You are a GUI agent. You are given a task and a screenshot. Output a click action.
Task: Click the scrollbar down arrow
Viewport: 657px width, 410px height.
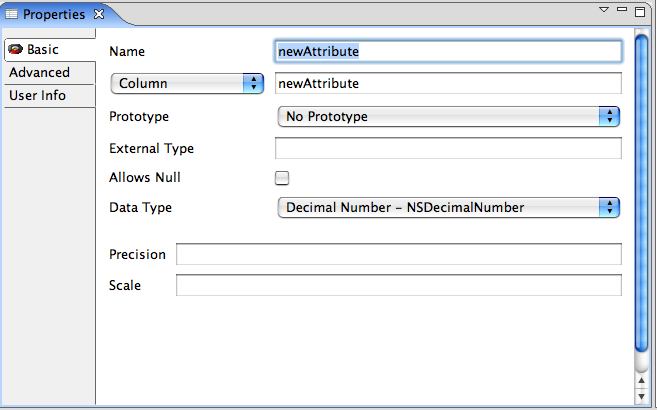pyautogui.click(x=641, y=395)
